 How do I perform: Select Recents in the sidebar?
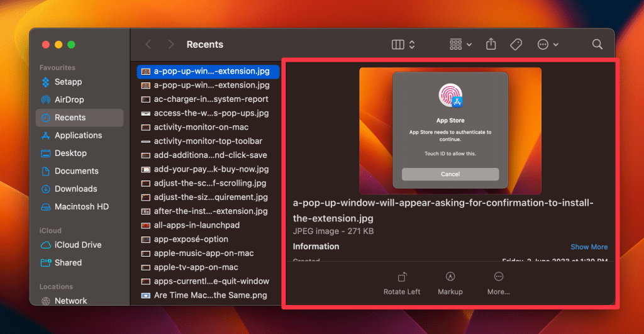click(x=79, y=118)
